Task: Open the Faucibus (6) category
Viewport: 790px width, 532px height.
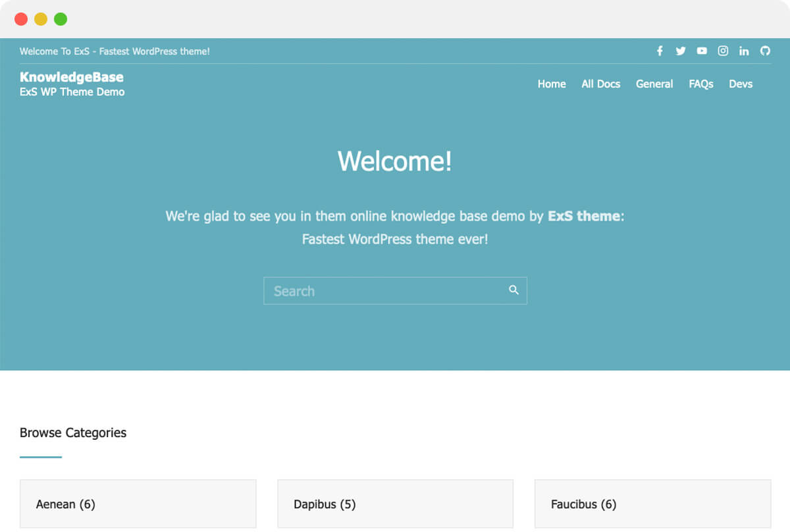Action: (652, 504)
